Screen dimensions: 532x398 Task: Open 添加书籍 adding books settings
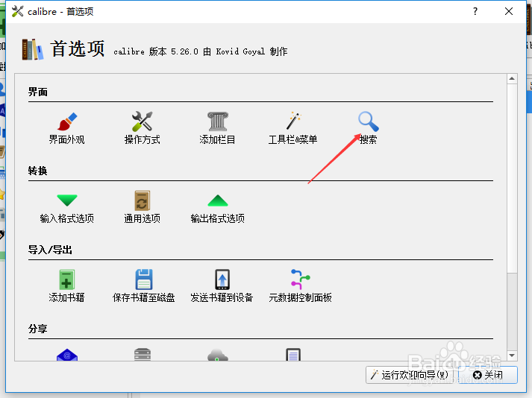coord(67,285)
